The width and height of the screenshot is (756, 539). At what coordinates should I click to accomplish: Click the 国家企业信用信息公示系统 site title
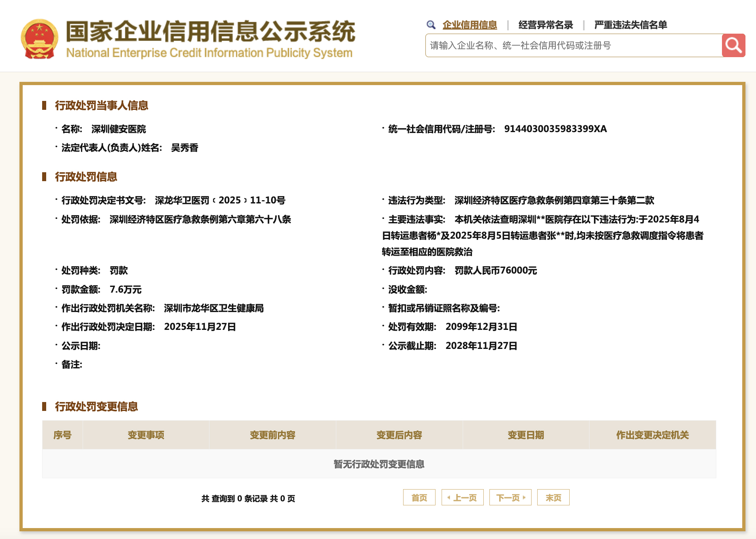coord(210,32)
